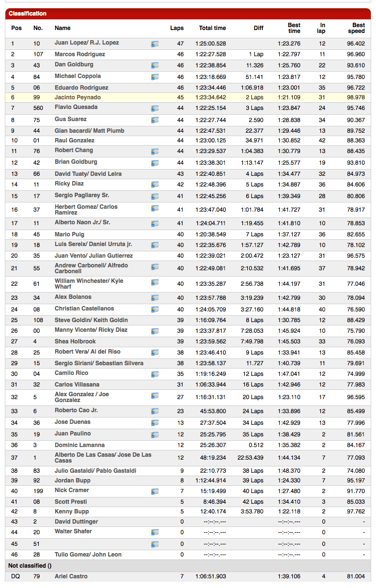Click the card icon beside Alex Bolanos
This screenshot has height=588, width=376.
pyautogui.click(x=155, y=298)
